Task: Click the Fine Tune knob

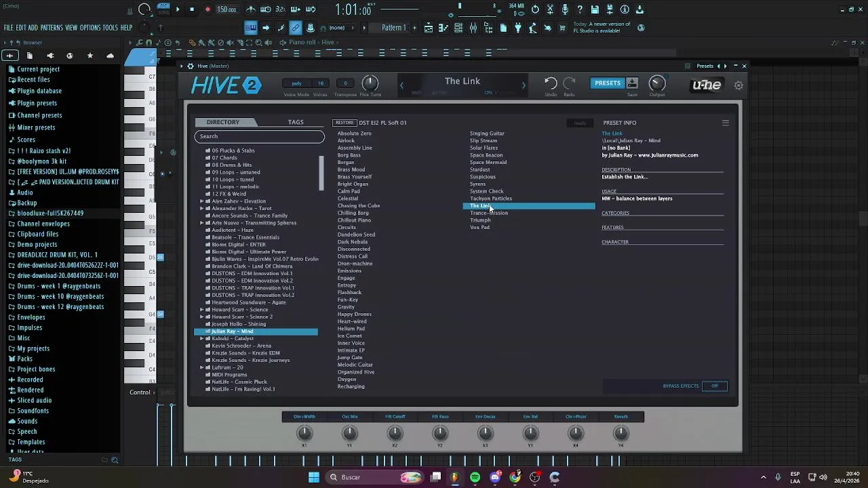Action: click(x=370, y=83)
